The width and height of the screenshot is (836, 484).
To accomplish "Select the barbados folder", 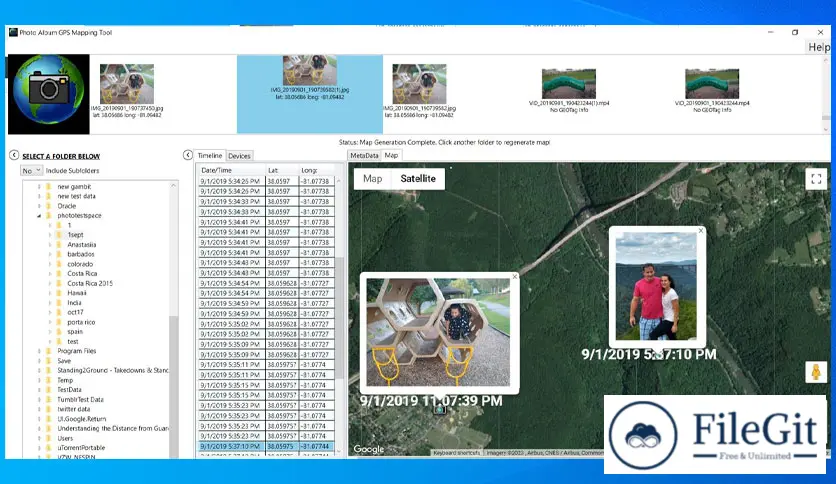I will pos(81,254).
